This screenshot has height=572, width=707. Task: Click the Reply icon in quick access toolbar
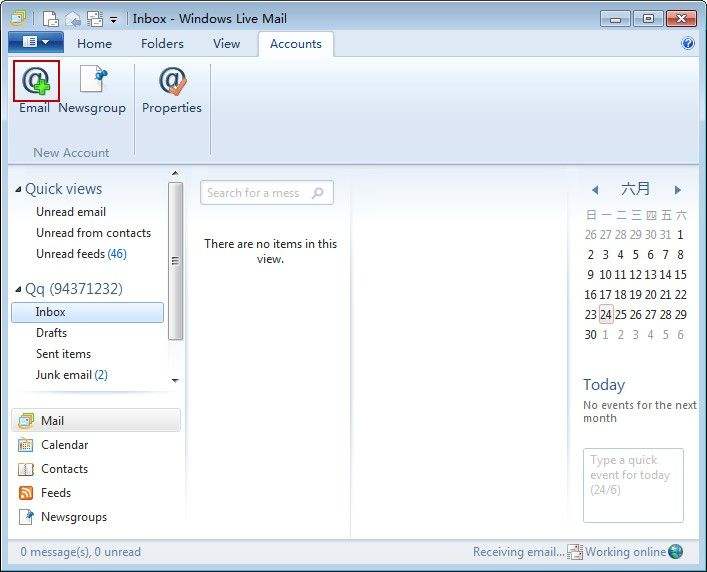pos(73,19)
